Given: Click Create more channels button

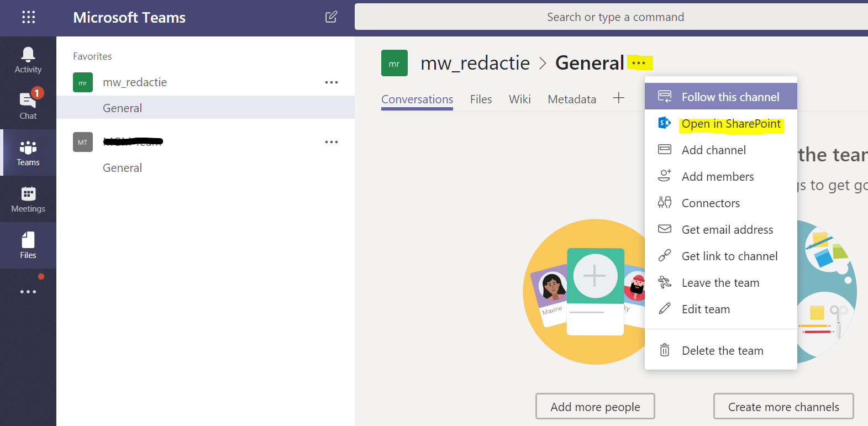Looking at the screenshot, I should pyautogui.click(x=783, y=407).
